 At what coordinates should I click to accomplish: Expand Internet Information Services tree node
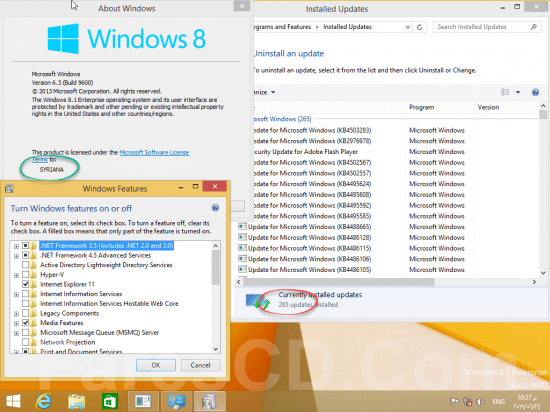pos(16,295)
